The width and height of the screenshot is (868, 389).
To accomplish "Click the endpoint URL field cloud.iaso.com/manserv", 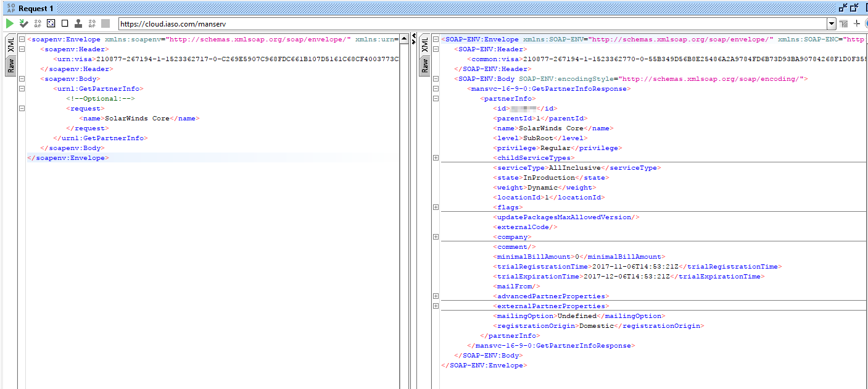I will pyautogui.click(x=472, y=23).
